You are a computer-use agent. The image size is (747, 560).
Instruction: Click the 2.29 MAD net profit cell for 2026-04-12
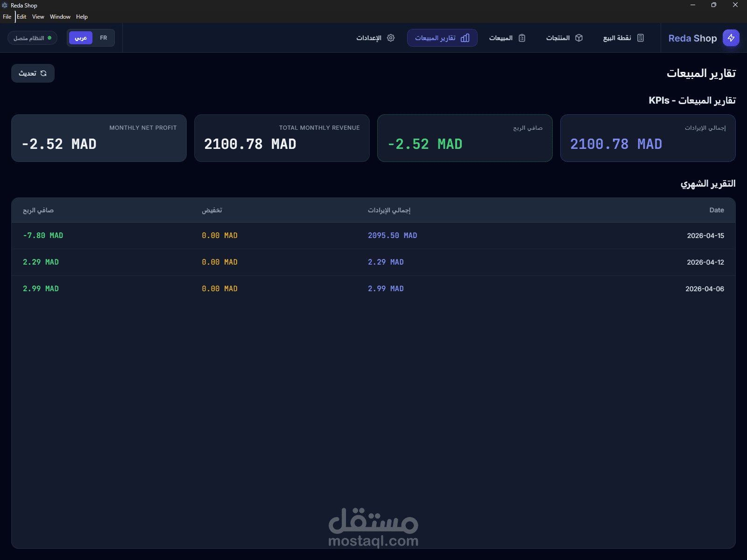coord(41,262)
